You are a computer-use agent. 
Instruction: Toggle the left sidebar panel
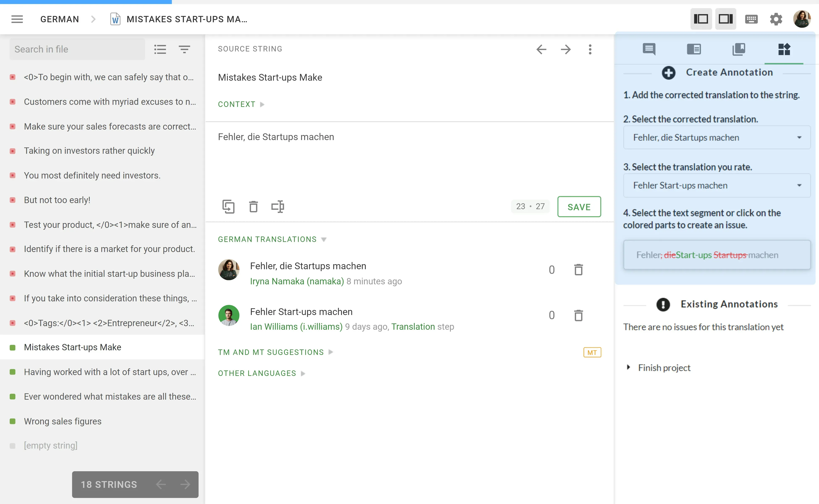(x=701, y=19)
